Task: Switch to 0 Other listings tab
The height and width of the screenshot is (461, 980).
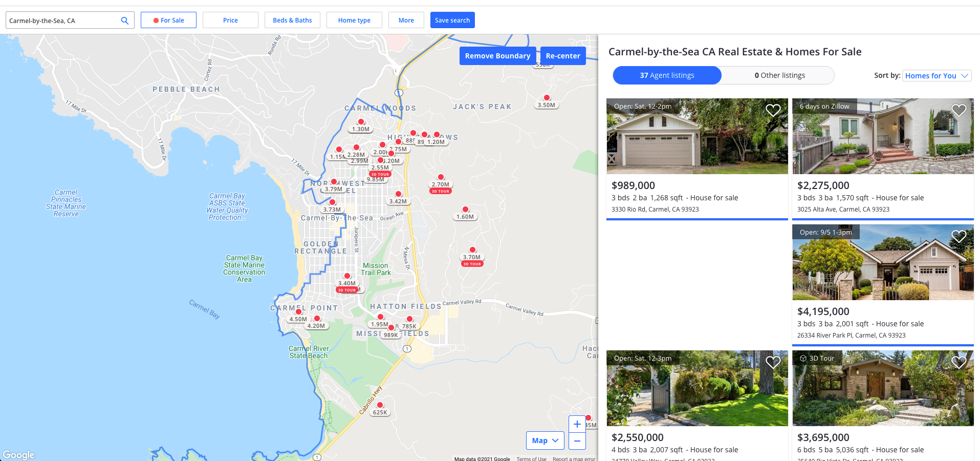Action: (x=779, y=75)
